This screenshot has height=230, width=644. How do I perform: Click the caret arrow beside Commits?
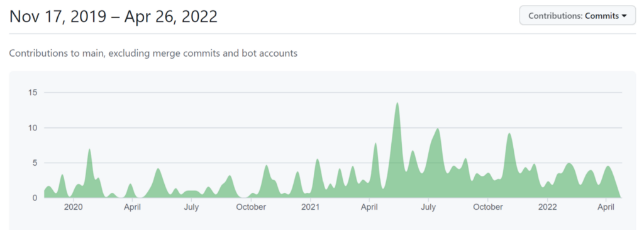[625, 16]
